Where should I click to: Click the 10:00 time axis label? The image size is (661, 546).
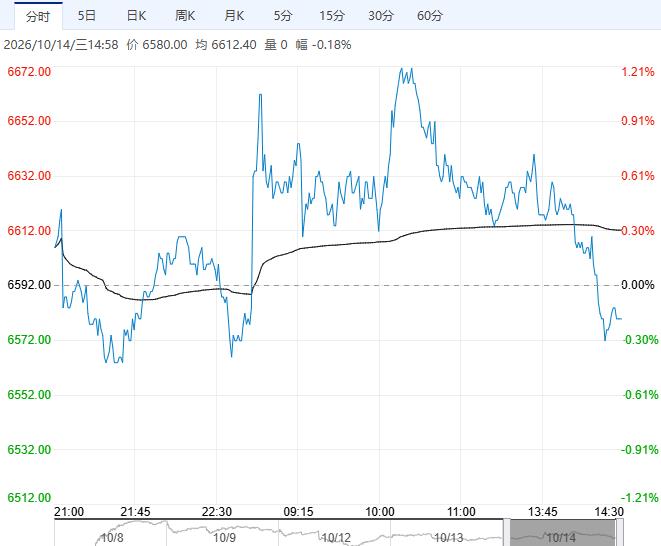(x=380, y=512)
